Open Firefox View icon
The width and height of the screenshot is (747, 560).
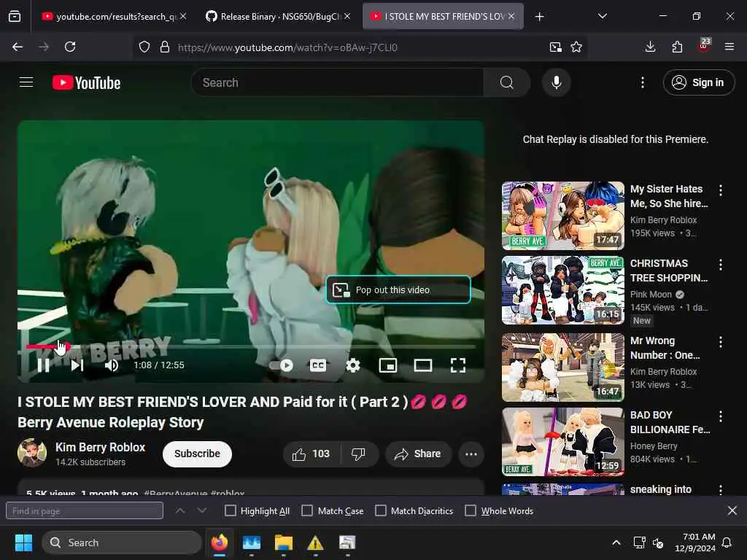15,16
